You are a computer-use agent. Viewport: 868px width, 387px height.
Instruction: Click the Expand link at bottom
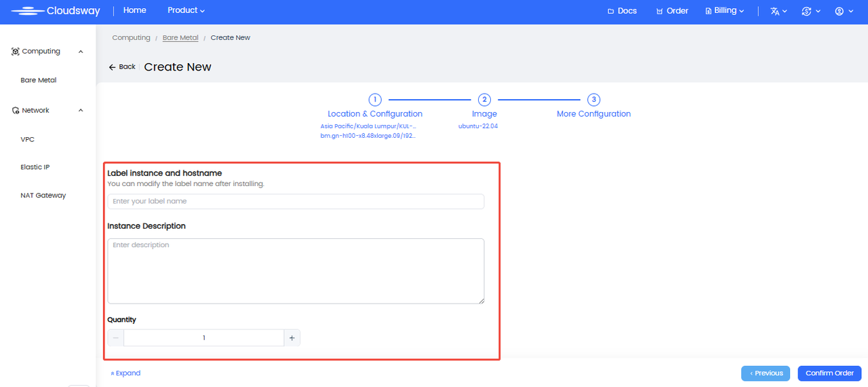[x=125, y=373]
